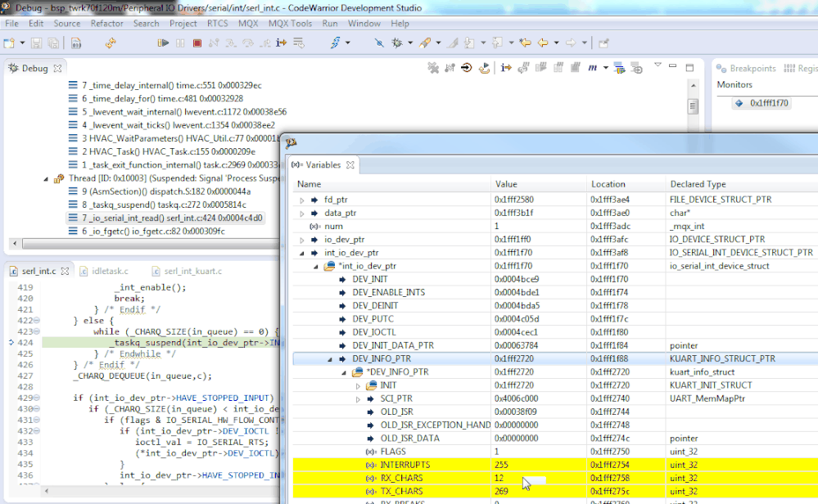Open the Breakpoints view tab
Image resolution: width=818 pixels, height=504 pixels.
(x=752, y=69)
